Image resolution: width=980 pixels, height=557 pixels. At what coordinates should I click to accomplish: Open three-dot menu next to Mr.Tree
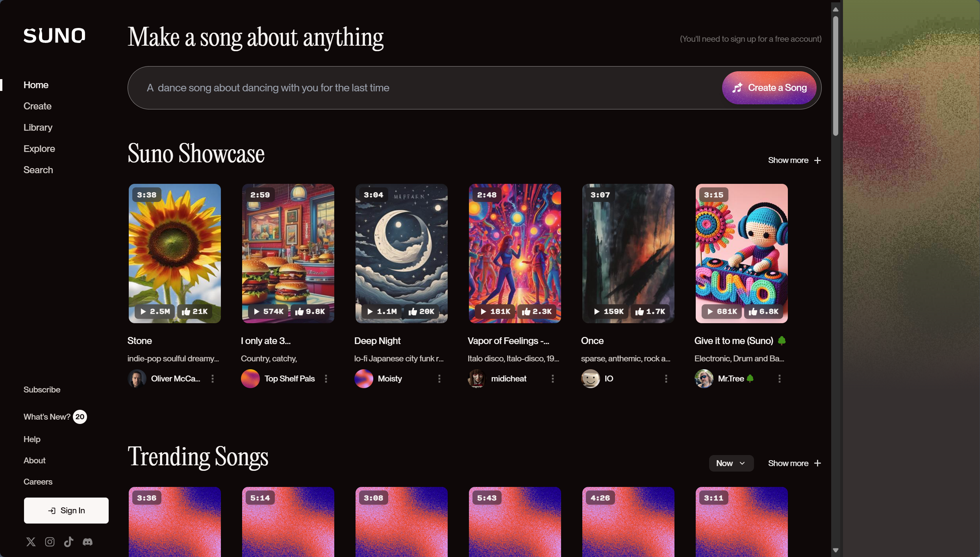(x=780, y=379)
